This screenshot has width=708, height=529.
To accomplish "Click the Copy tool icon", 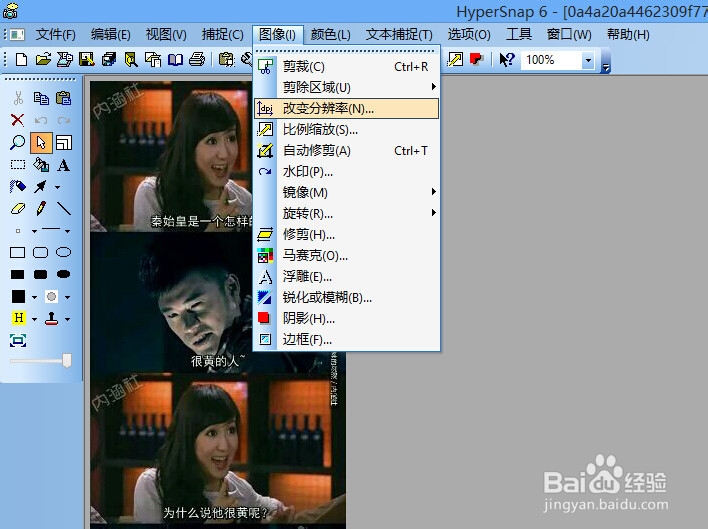I will click(x=41, y=98).
